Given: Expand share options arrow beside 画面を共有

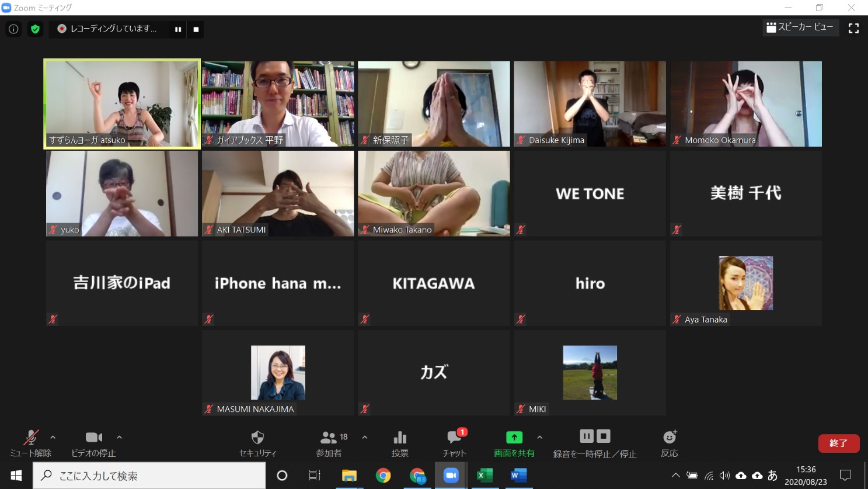Looking at the screenshot, I should coord(539,437).
